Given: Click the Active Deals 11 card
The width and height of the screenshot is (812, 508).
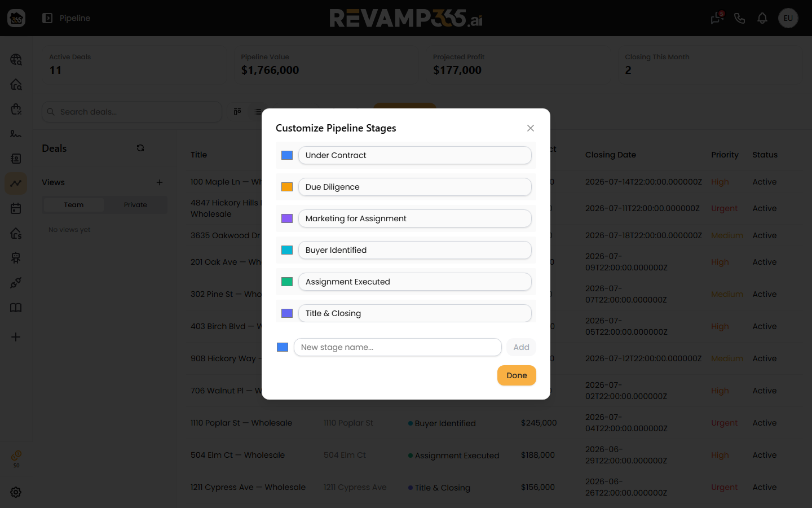Looking at the screenshot, I should [134, 65].
